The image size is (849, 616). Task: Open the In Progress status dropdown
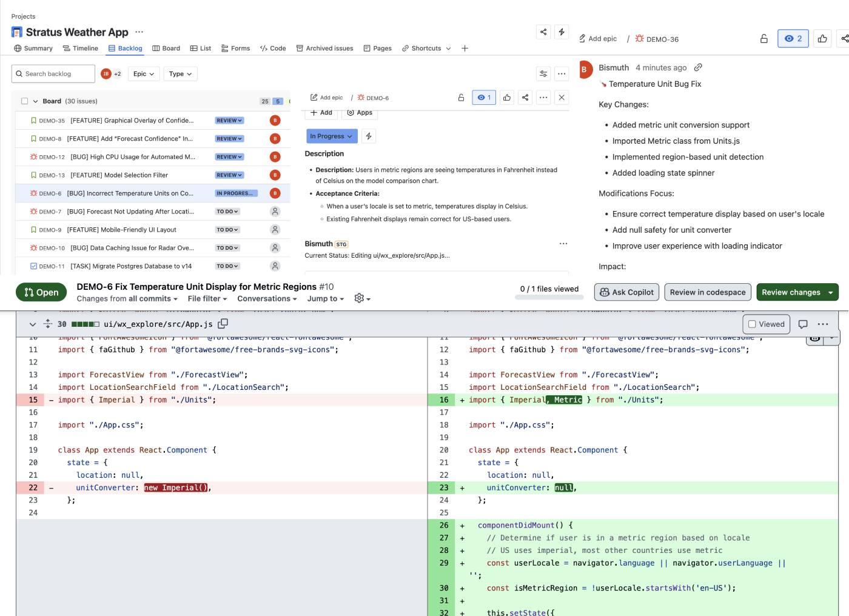click(x=331, y=136)
